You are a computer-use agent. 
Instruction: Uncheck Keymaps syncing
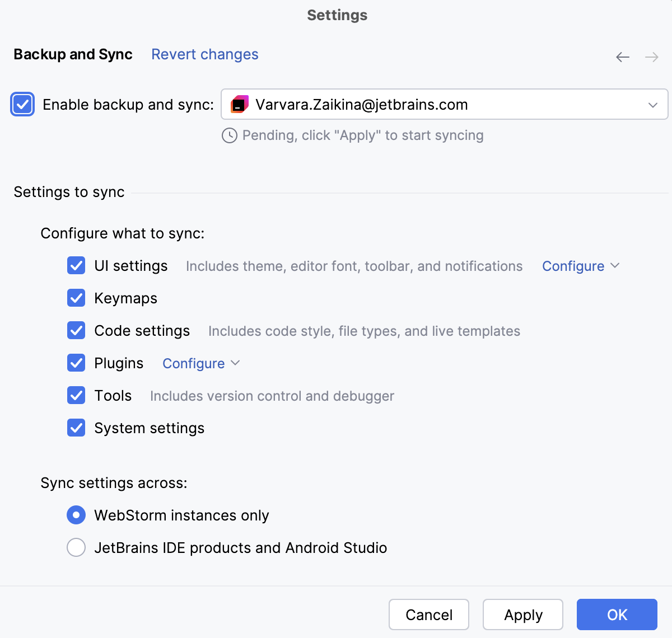pos(76,298)
